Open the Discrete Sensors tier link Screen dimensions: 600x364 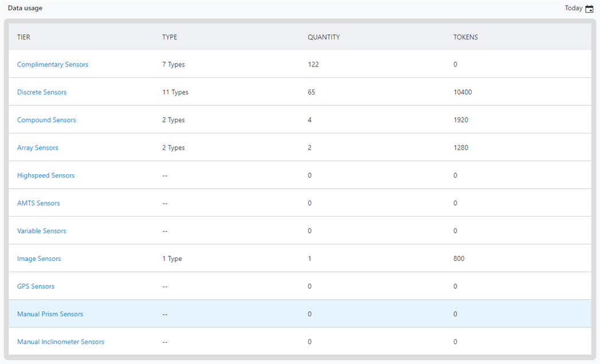tap(42, 92)
